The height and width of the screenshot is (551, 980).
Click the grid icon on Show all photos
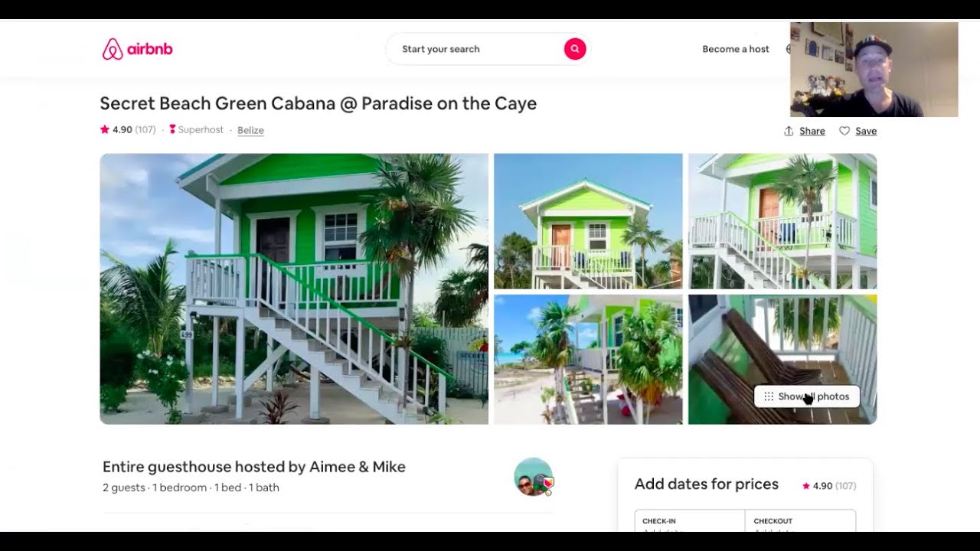[769, 396]
